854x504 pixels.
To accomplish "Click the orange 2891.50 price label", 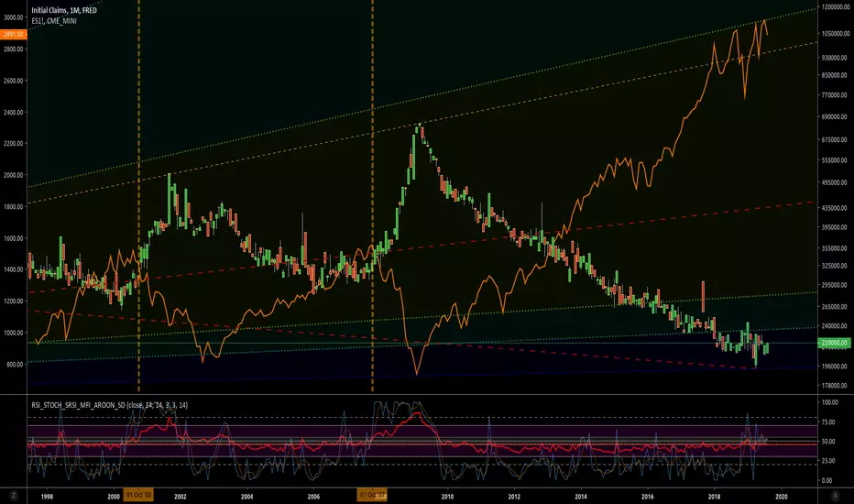I will [13, 34].
